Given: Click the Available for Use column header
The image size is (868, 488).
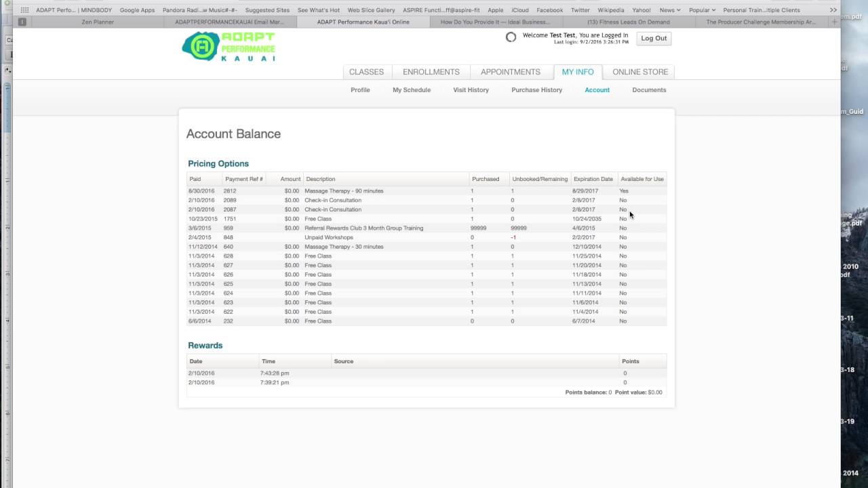Looking at the screenshot, I should click(x=642, y=179).
